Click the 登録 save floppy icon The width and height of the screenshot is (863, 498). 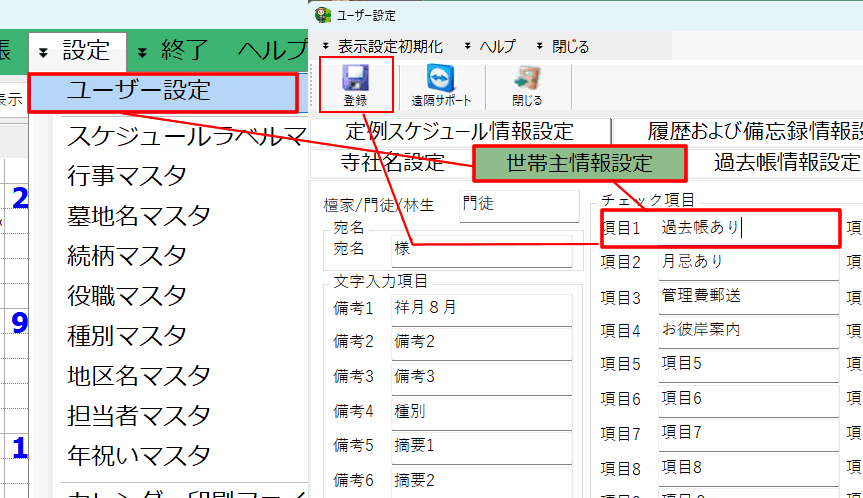[x=355, y=80]
